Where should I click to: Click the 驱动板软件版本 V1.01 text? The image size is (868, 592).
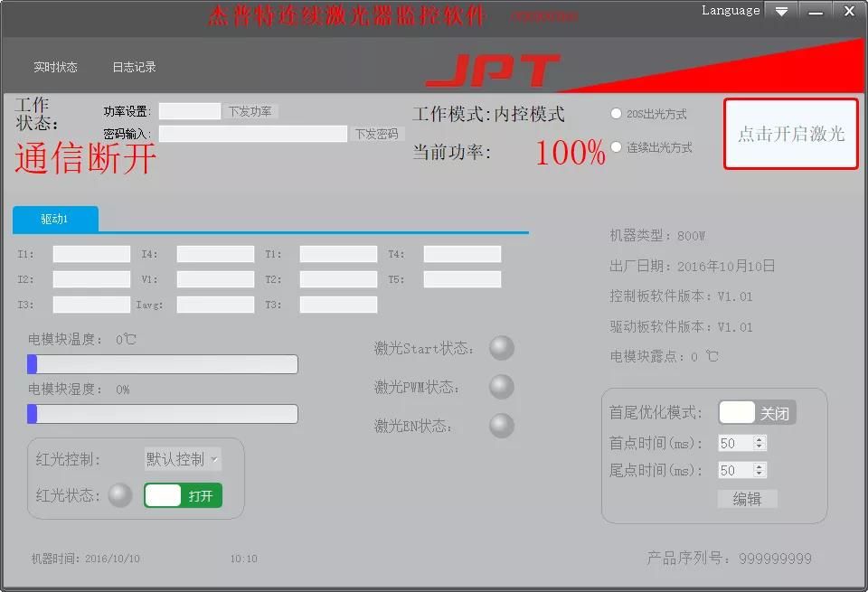coord(682,327)
